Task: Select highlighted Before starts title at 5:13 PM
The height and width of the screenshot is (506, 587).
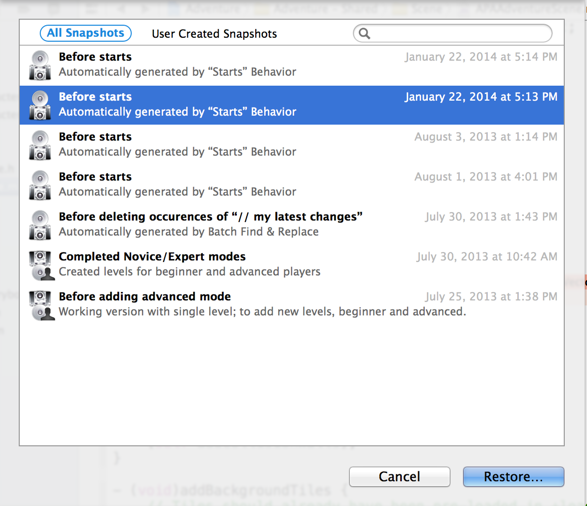Action: pyautogui.click(x=95, y=97)
